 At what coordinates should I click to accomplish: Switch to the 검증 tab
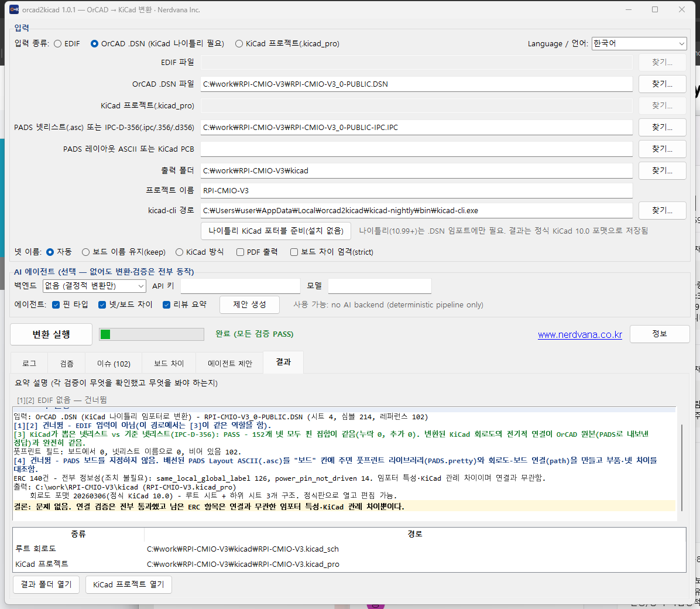(67, 363)
